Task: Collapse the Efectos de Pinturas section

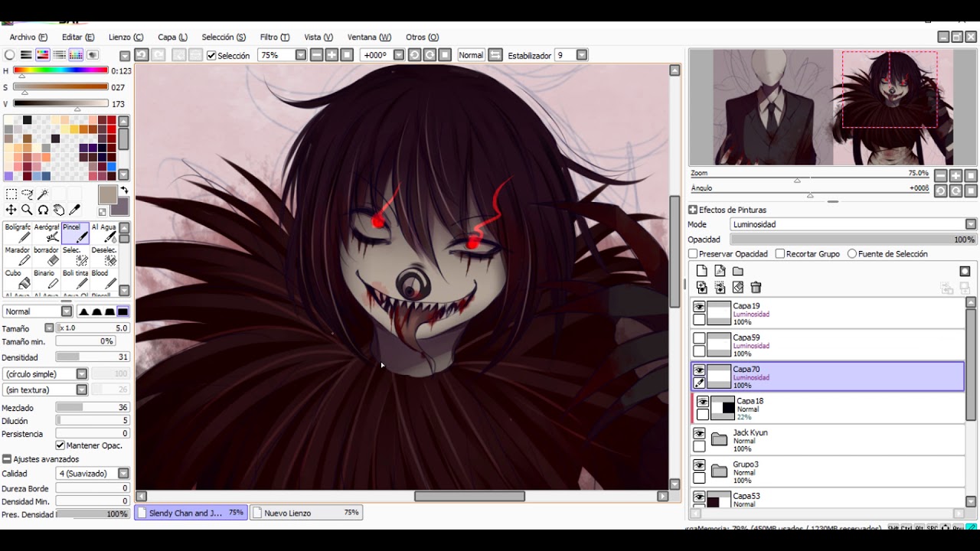Action: coord(693,210)
